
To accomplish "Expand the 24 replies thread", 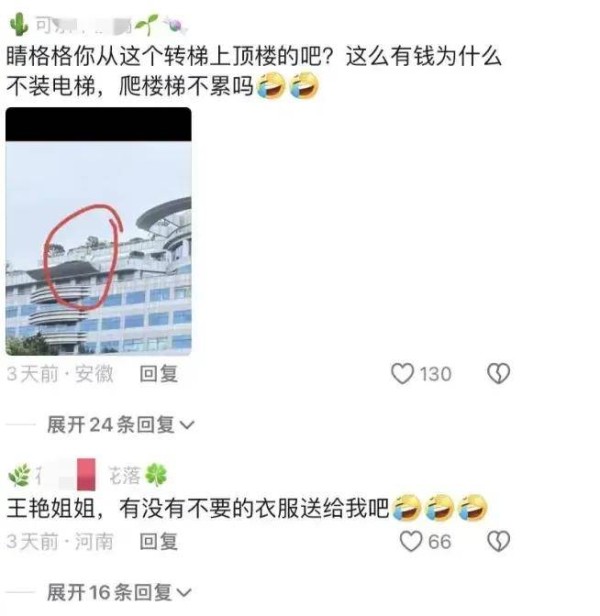I will pyautogui.click(x=120, y=425).
